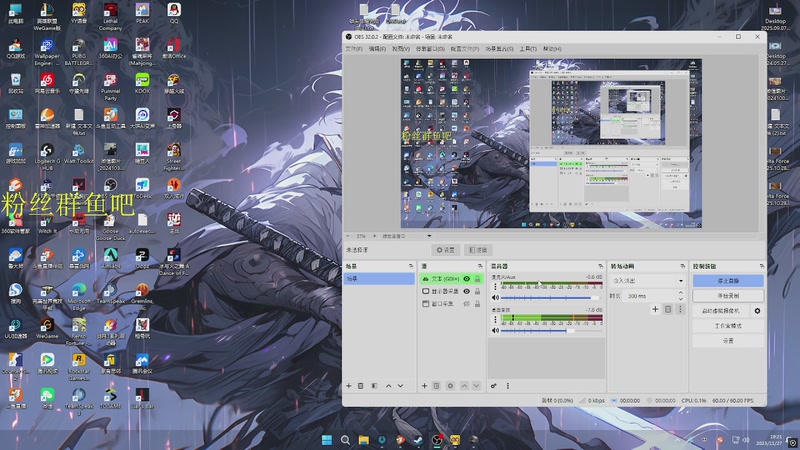Move scene down with Scenes down arrow
The height and width of the screenshot is (450, 800).
[x=401, y=386]
